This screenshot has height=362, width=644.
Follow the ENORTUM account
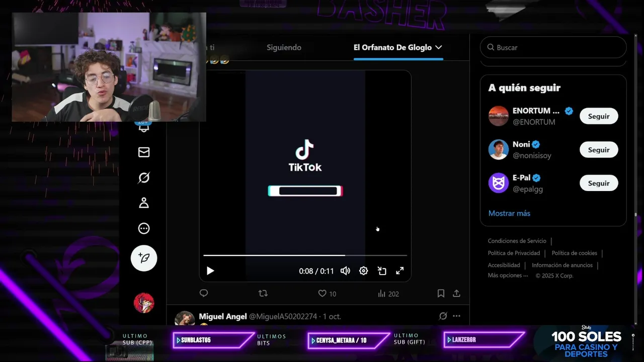pos(599,116)
